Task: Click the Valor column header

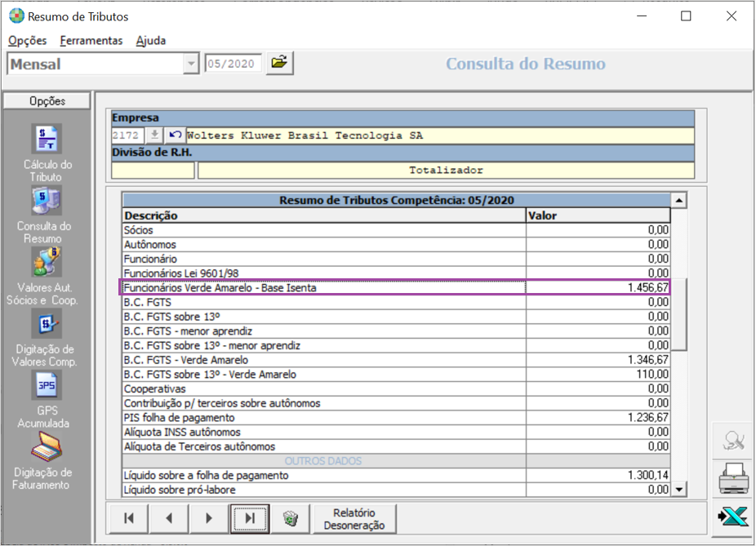Action: click(x=598, y=215)
